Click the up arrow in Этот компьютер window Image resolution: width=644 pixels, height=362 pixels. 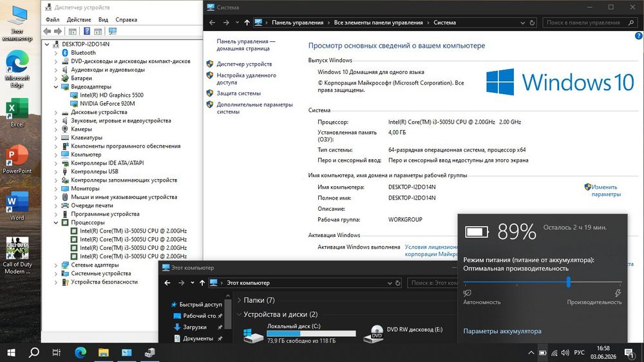pyautogui.click(x=202, y=283)
